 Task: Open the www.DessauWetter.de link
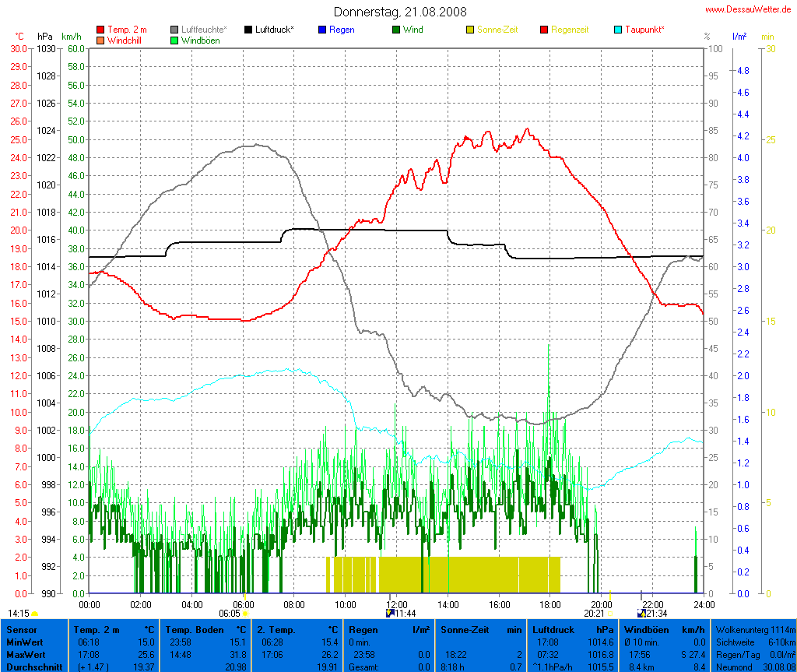pyautogui.click(x=749, y=9)
